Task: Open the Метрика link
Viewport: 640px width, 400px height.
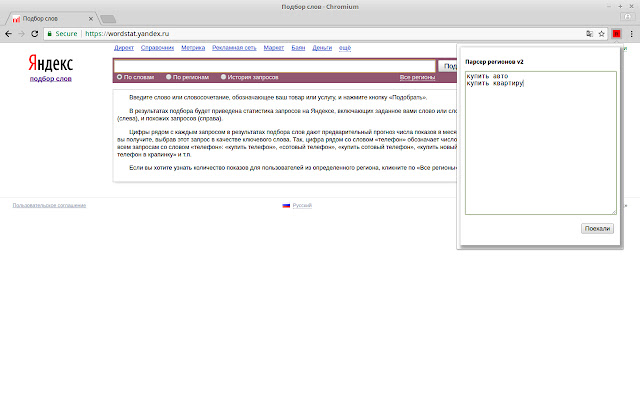Action: coord(193,48)
